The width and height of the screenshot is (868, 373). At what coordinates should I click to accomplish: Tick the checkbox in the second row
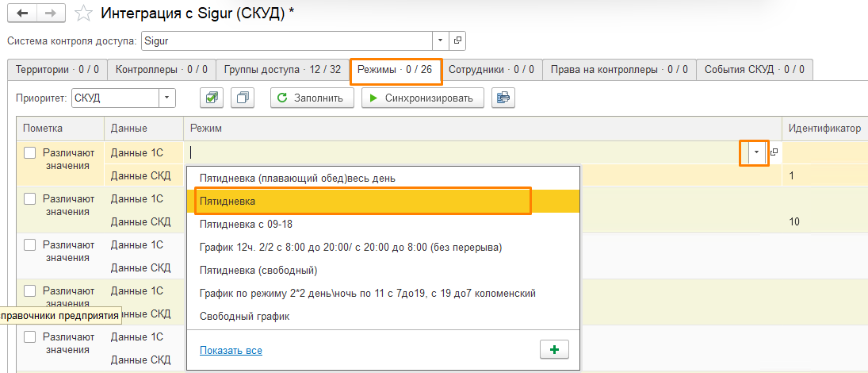(30, 199)
